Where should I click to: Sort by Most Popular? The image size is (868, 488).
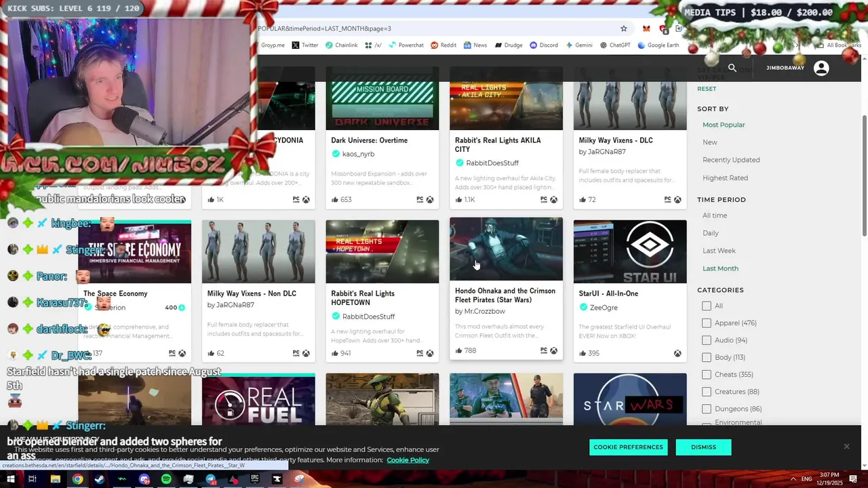pyautogui.click(x=724, y=125)
